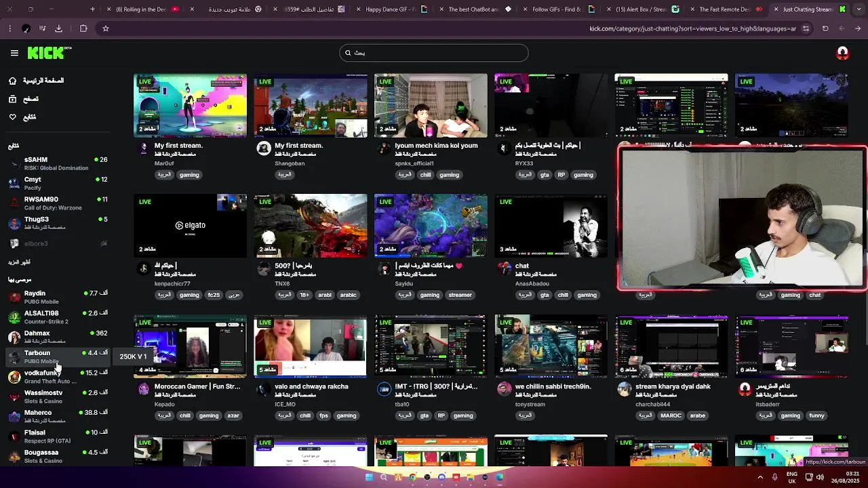Open ALSALTI98 Counter-Strike 2 channel
The image size is (868, 488).
[58, 317]
